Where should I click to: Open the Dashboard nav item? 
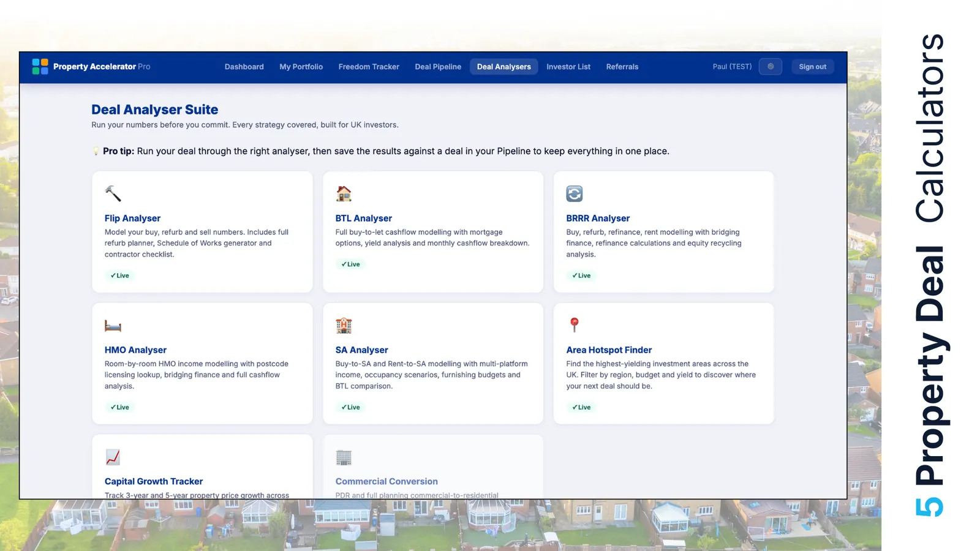pos(244,67)
